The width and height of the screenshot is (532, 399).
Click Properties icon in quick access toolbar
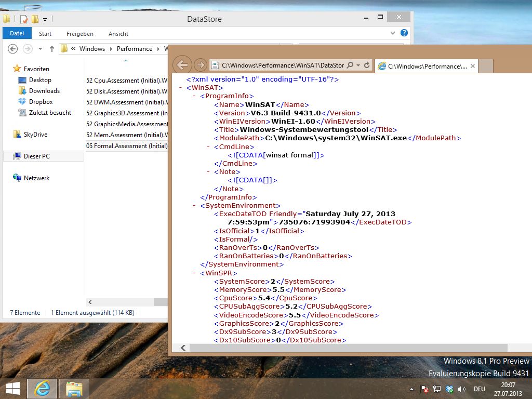pyautogui.click(x=24, y=19)
